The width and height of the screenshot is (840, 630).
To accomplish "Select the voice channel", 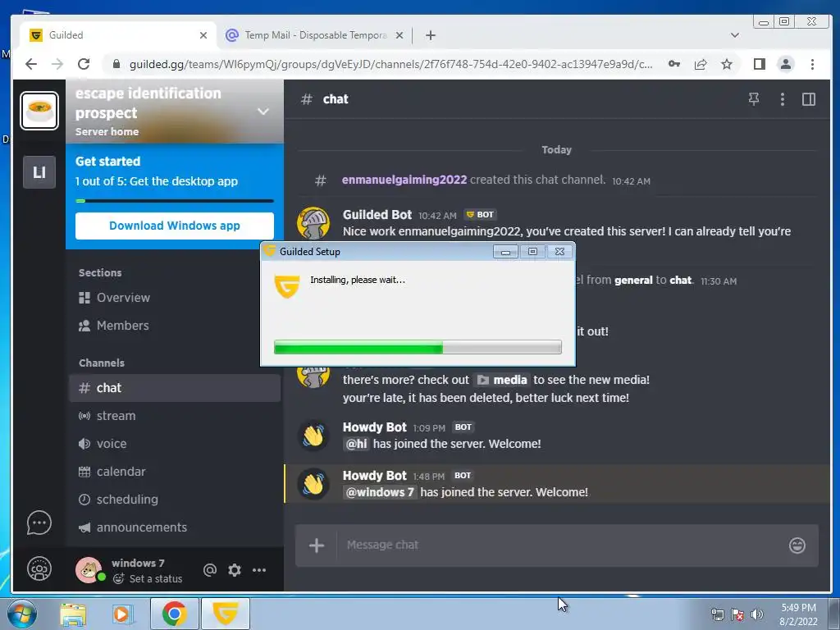I will tap(175, 444).
